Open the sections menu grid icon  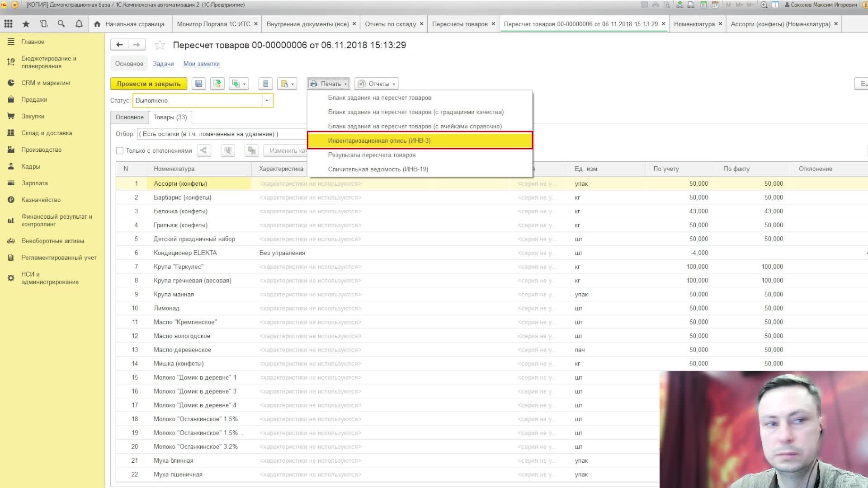coord(8,24)
